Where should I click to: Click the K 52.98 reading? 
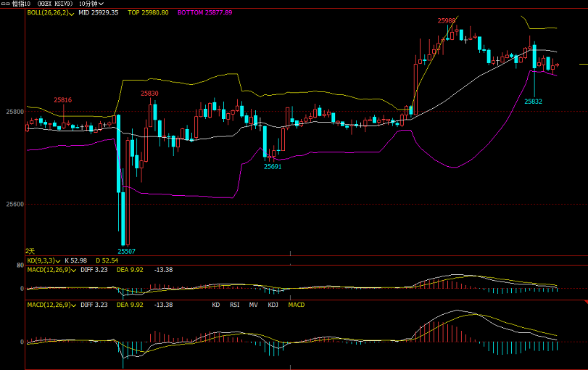[75, 260]
